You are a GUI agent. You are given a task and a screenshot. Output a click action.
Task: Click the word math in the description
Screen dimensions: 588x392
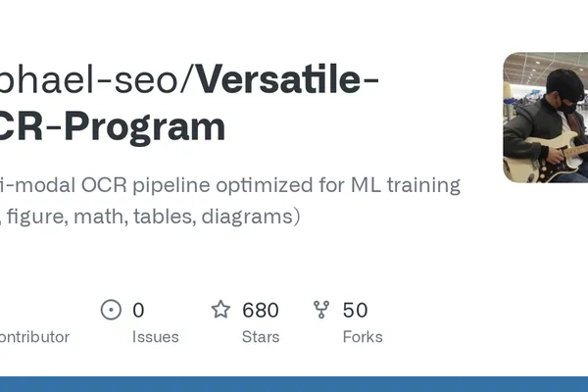tap(99, 217)
